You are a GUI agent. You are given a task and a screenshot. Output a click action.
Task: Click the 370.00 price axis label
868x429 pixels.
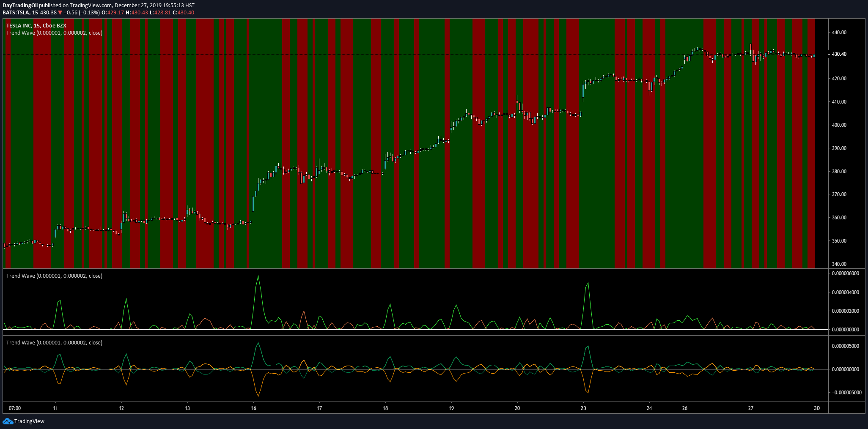(839, 194)
